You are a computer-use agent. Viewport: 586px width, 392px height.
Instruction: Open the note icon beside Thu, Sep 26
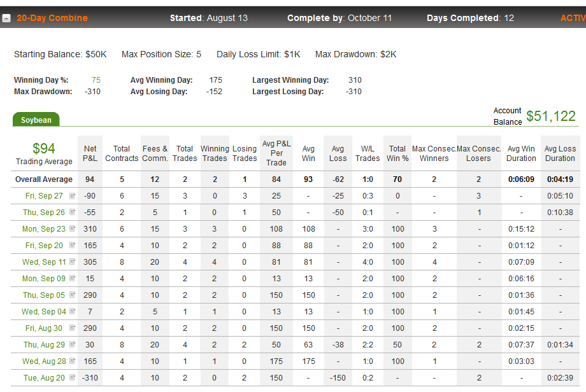coord(73,212)
